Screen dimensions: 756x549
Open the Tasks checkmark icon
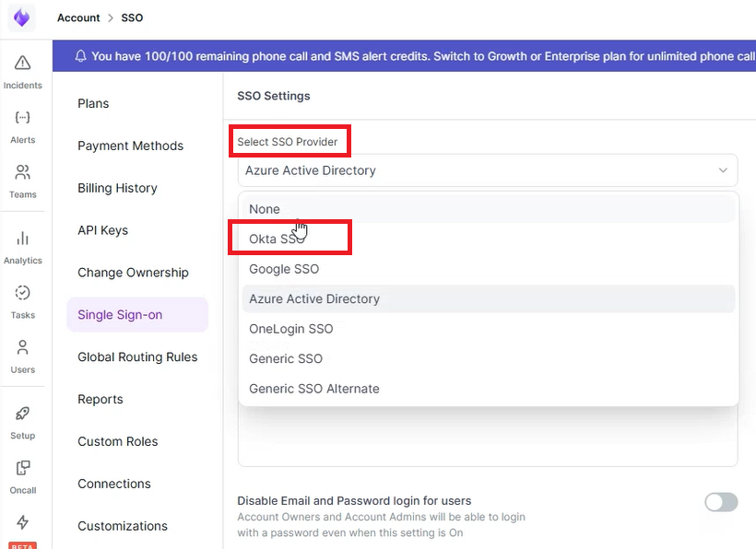23,293
